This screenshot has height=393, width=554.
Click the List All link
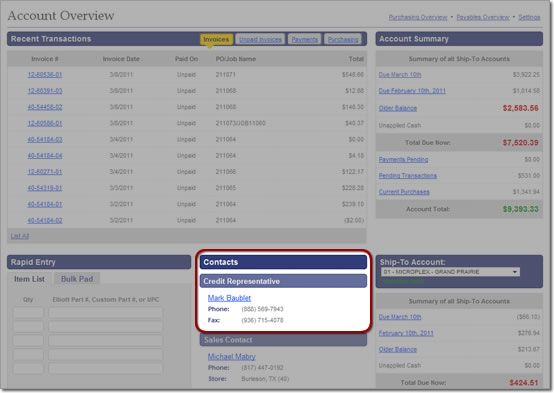(x=20, y=236)
